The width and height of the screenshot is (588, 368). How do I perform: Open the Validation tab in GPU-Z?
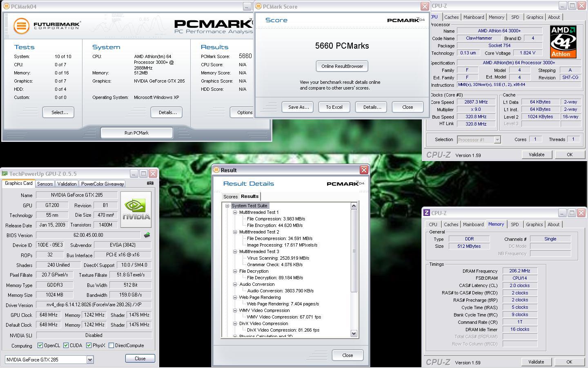click(67, 184)
